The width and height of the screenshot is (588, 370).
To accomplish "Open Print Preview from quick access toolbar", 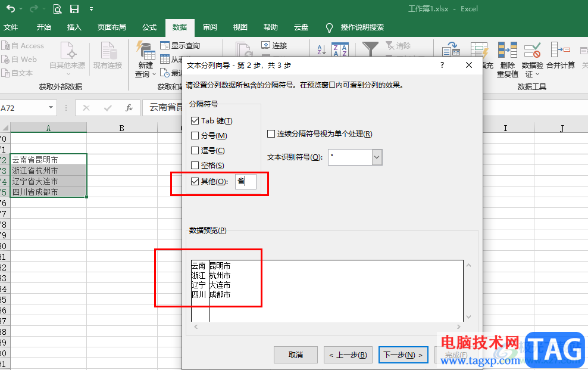I will pyautogui.click(x=57, y=8).
